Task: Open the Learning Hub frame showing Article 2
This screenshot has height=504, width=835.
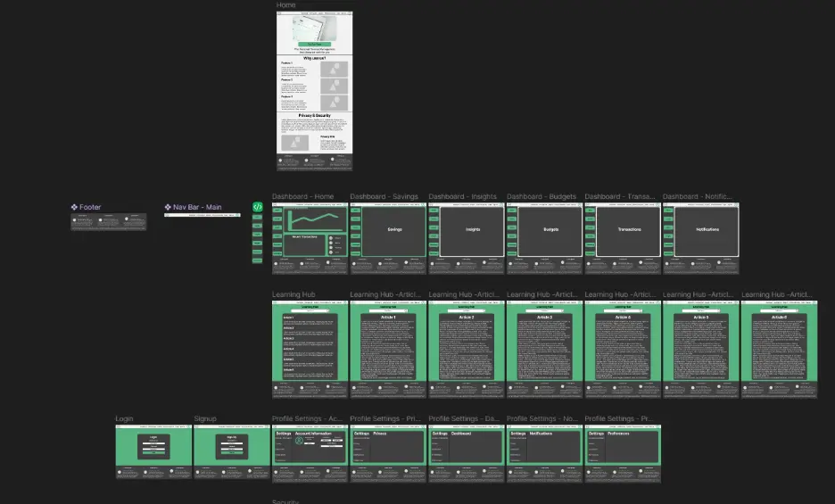Action: (x=467, y=349)
